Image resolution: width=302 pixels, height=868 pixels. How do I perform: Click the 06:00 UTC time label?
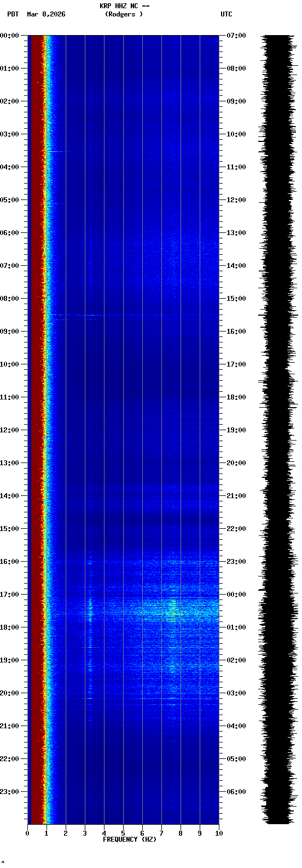[x=236, y=792]
